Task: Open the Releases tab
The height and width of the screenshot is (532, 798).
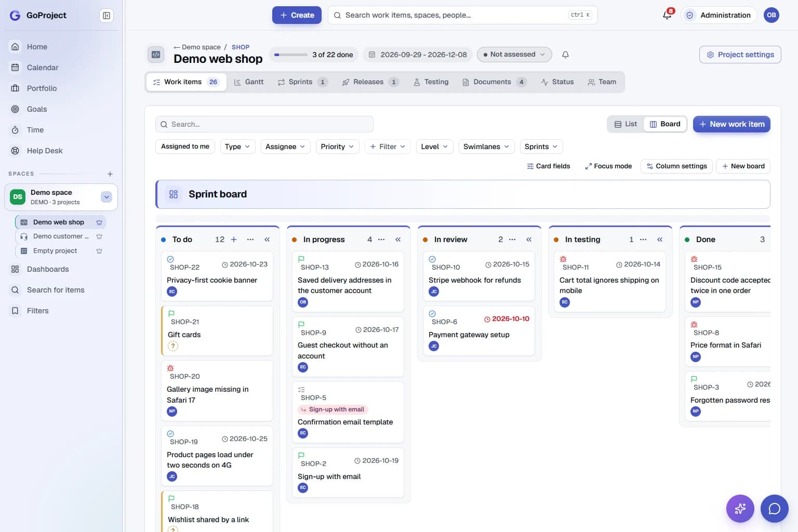Action: coord(370,82)
